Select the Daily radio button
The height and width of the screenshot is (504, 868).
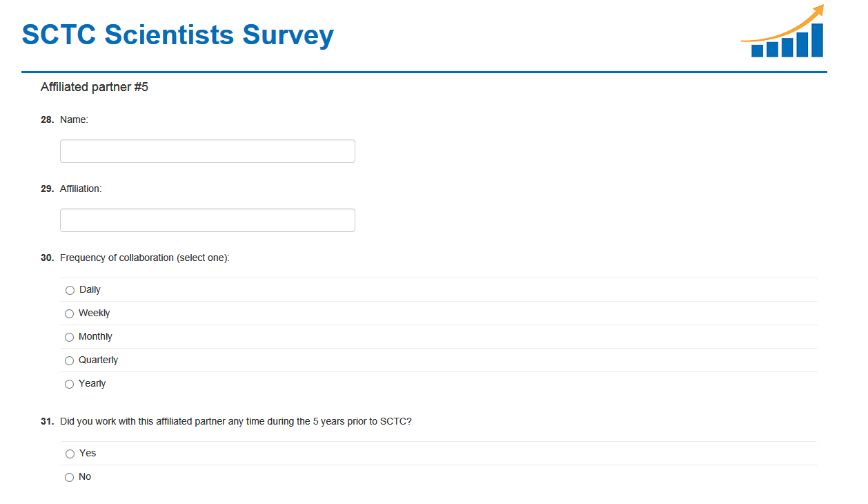70,290
